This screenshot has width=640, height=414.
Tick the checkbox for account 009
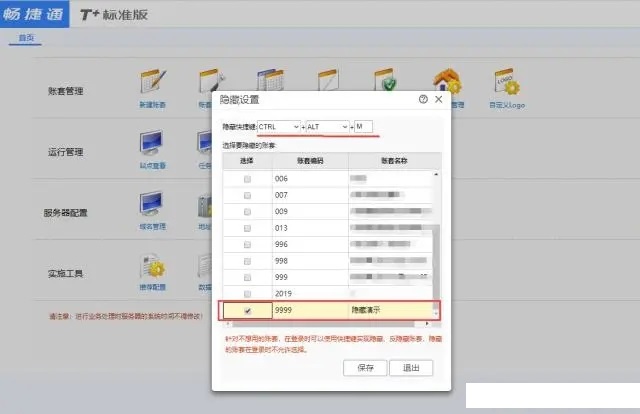pyautogui.click(x=247, y=212)
